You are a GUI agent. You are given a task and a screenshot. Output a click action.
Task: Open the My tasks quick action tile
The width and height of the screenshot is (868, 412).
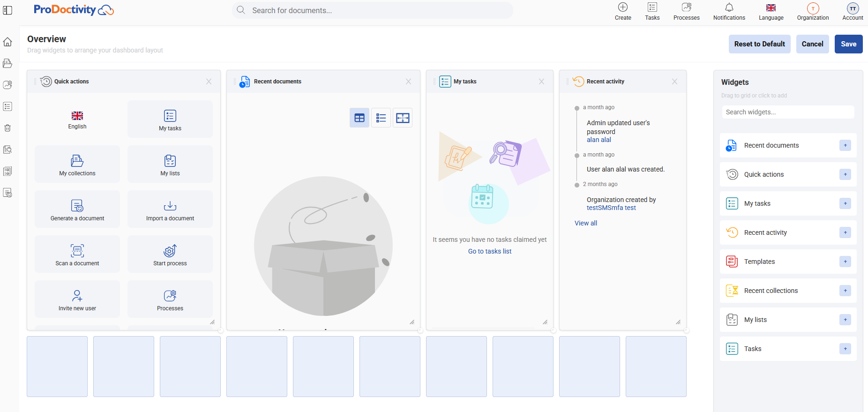170,119
